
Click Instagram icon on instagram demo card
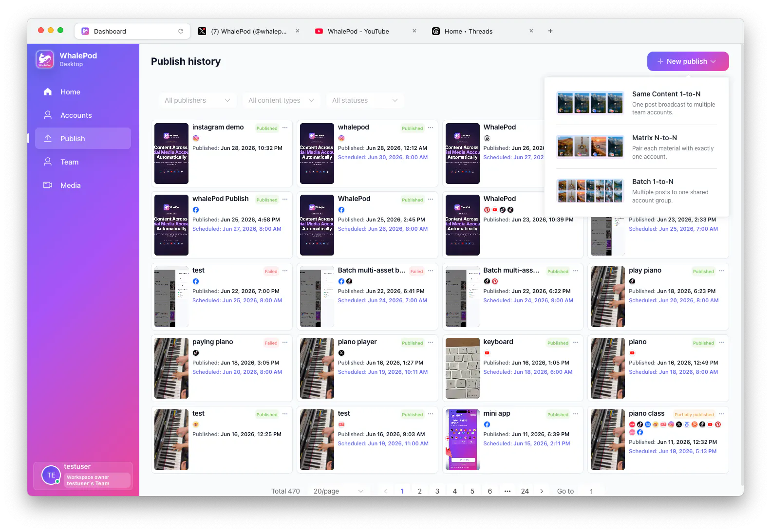click(196, 138)
